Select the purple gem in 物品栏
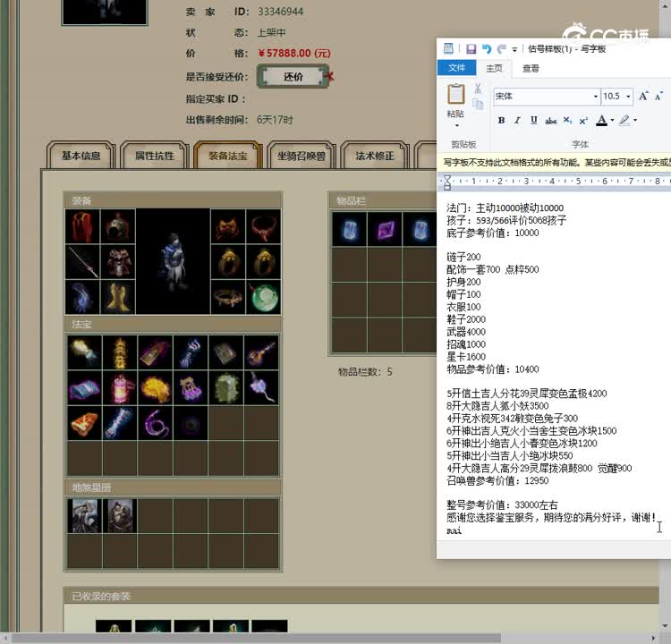Screen dimensions: 671x644 pos(385,229)
